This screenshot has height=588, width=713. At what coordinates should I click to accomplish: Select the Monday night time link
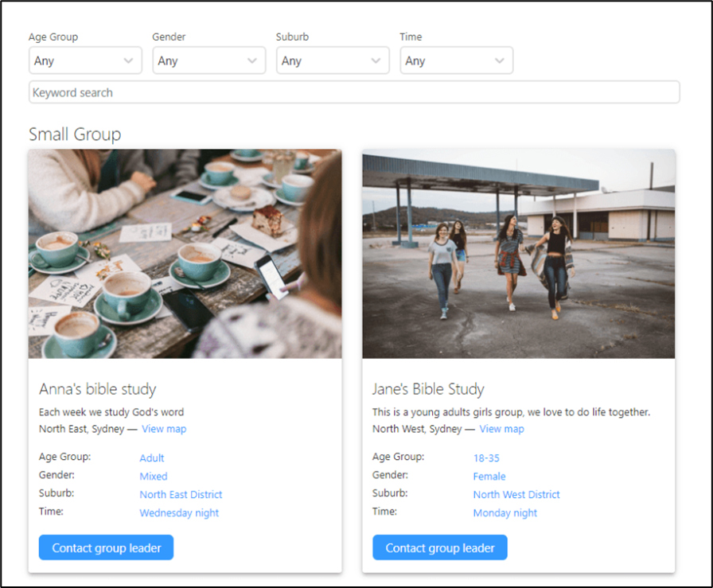coord(505,513)
